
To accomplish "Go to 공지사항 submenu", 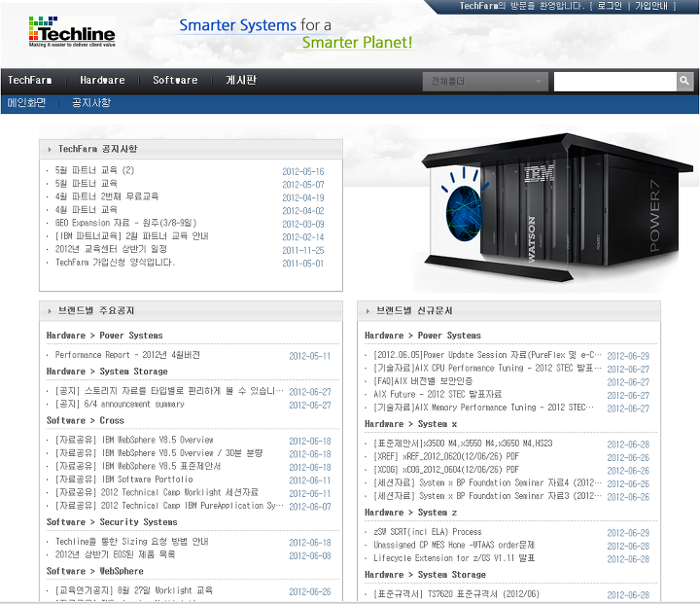I will pos(91,103).
